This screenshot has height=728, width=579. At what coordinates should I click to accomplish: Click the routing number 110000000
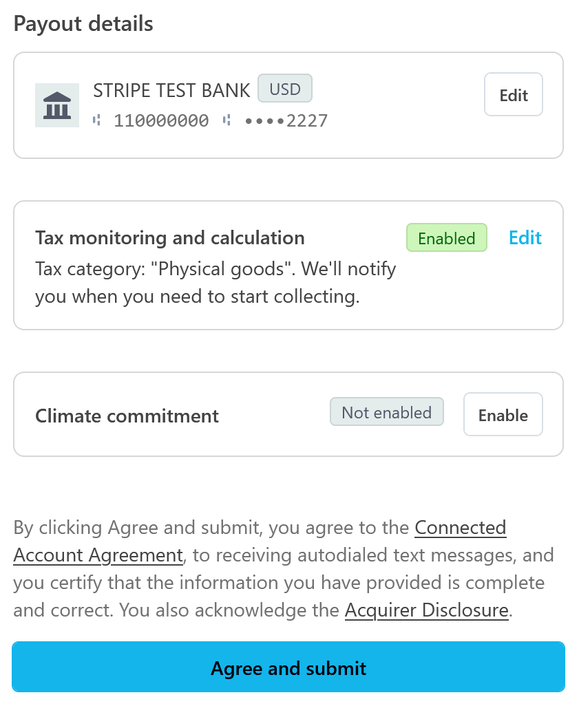click(161, 121)
